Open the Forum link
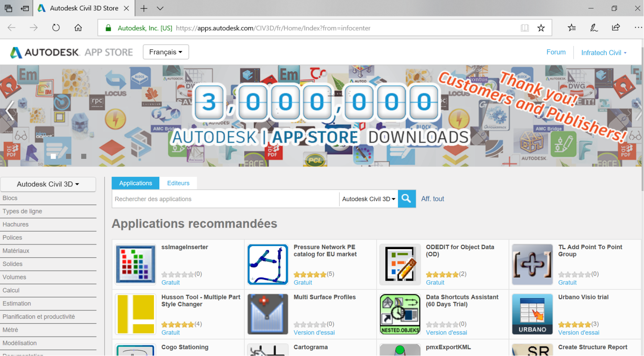Image resolution: width=644 pixels, height=356 pixels. tap(556, 52)
